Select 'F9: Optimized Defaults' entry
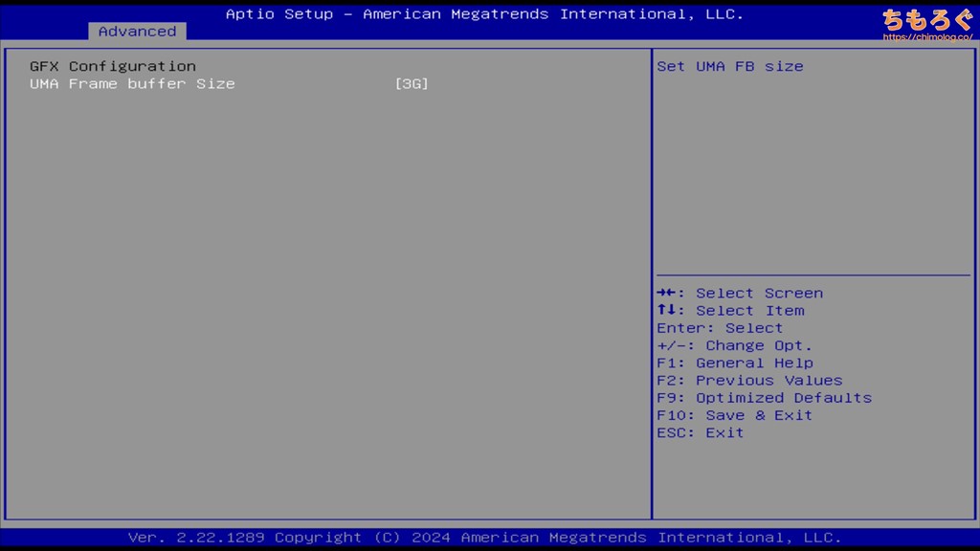980x551 pixels. click(764, 398)
